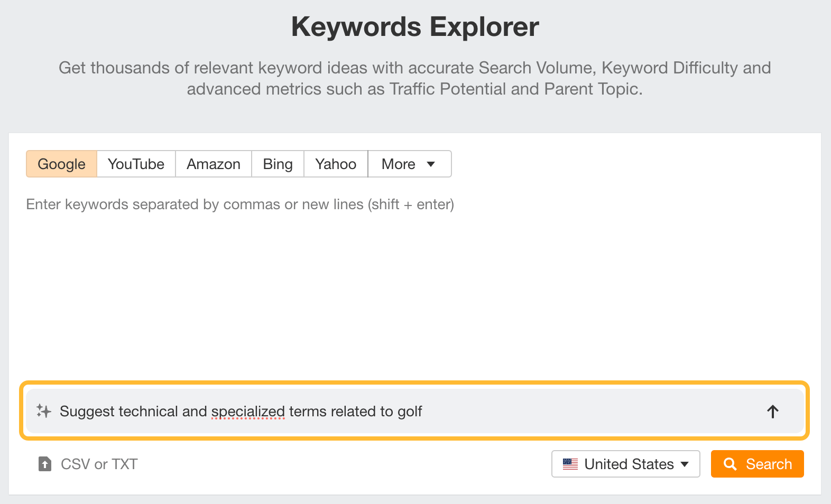Click the magnifying glass inside Search button
Viewport: 831px width, 504px height.
point(731,464)
